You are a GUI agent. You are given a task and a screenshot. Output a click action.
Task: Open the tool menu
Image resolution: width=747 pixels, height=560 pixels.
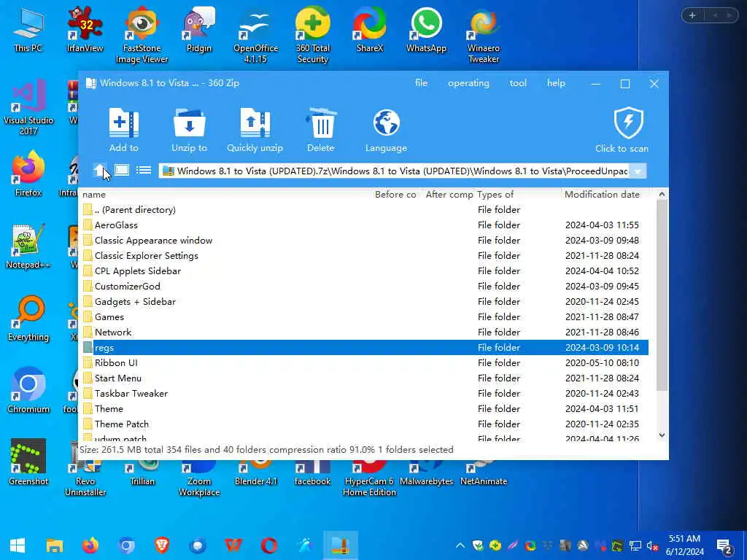pyautogui.click(x=518, y=83)
